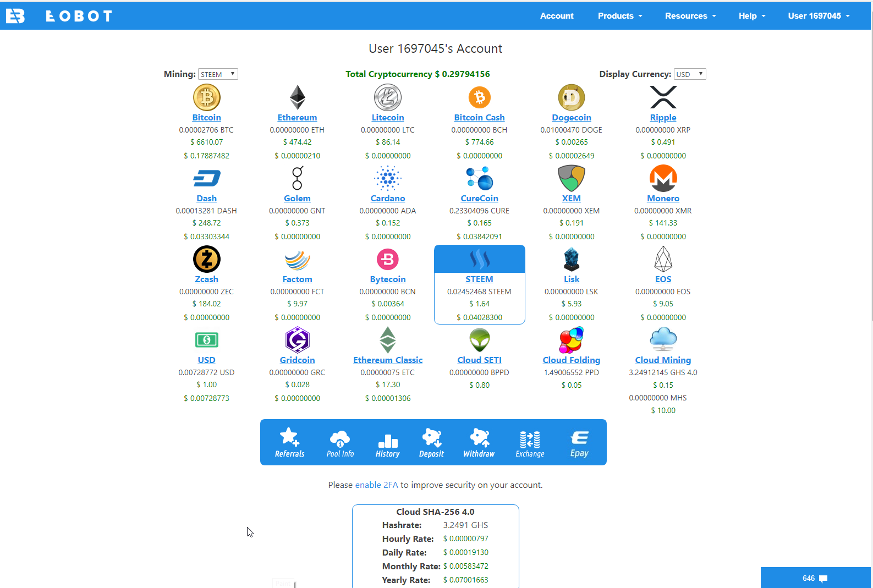Viewport: 873px width, 588px height.
Task: Click the XEM shield icon
Action: (x=572, y=178)
